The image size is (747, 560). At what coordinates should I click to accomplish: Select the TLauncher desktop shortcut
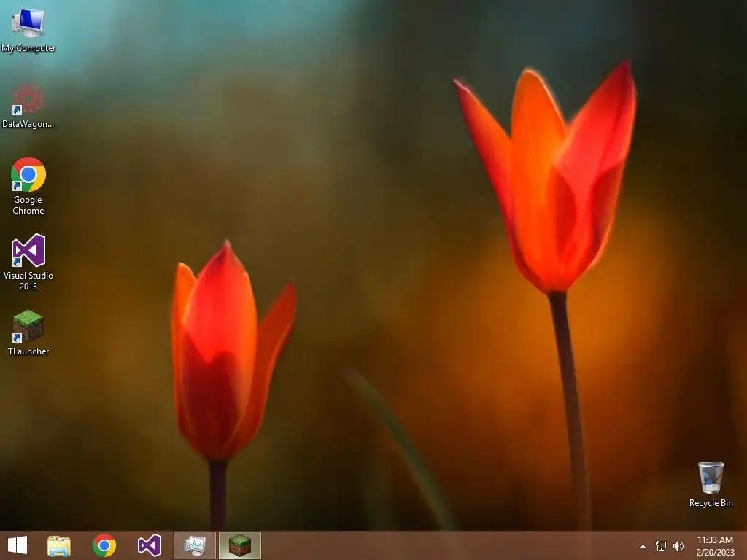(28, 332)
